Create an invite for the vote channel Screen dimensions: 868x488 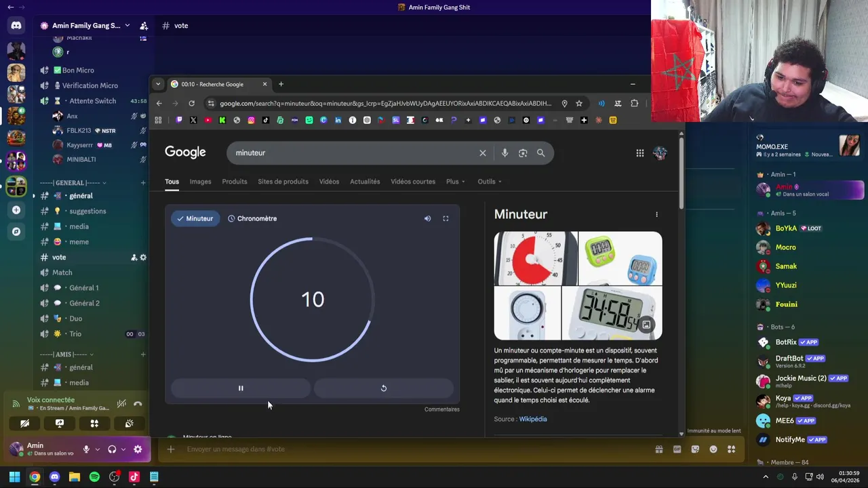[x=134, y=258]
